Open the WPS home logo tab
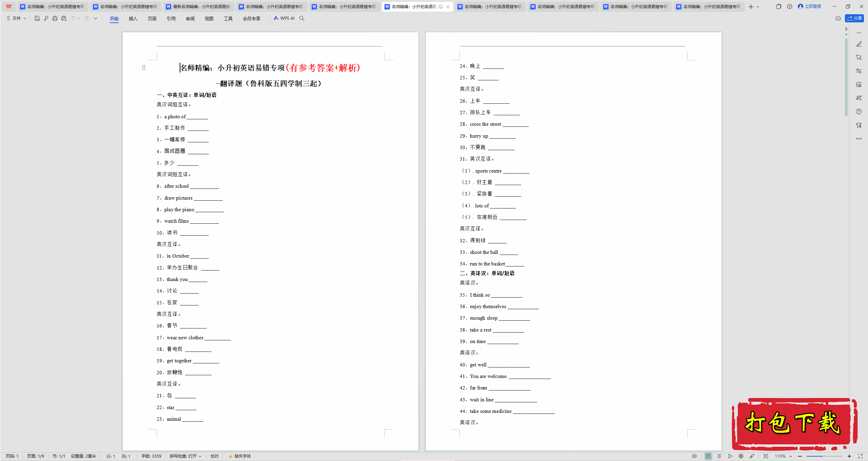 click(9, 6)
